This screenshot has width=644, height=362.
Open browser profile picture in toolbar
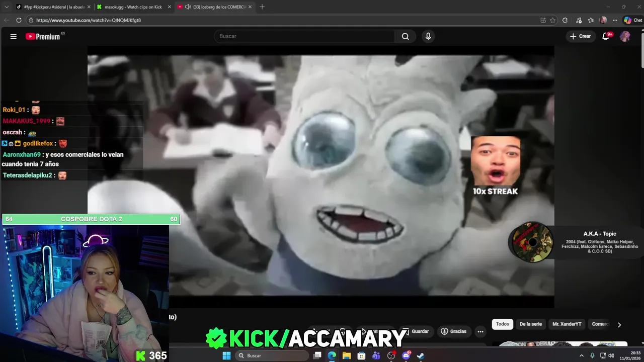point(603,20)
